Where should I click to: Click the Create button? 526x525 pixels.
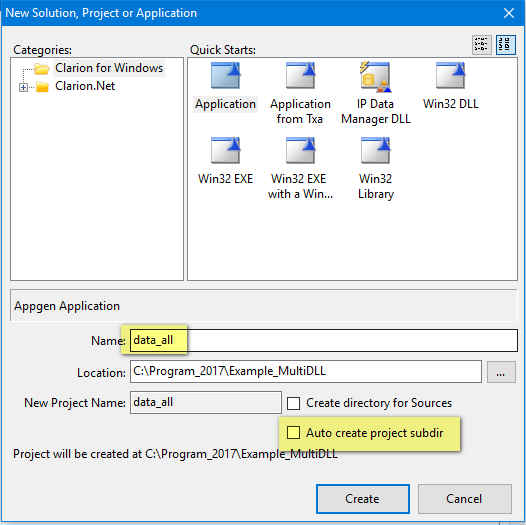coord(363,499)
